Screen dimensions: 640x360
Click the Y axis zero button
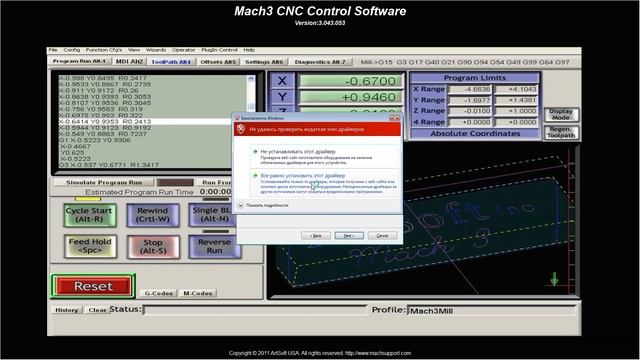[282, 97]
